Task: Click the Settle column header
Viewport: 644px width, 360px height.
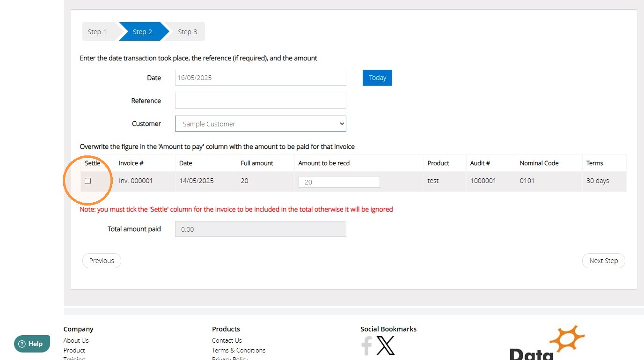Action: [93, 163]
